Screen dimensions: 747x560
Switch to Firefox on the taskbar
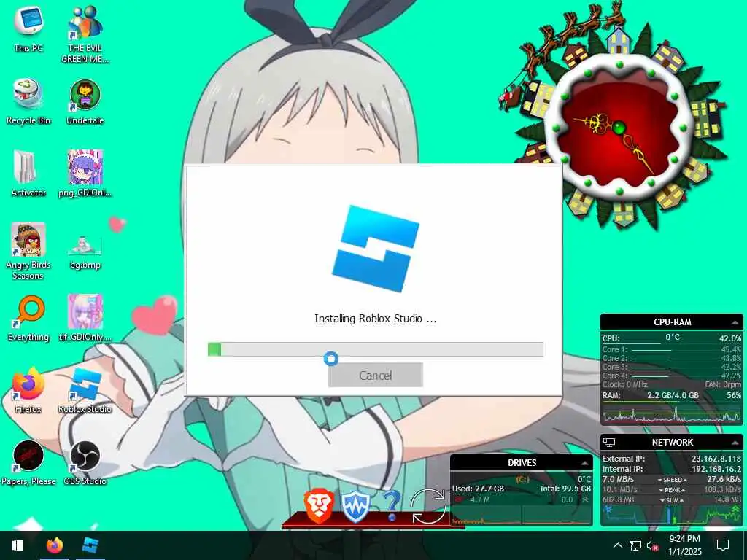[54, 545]
